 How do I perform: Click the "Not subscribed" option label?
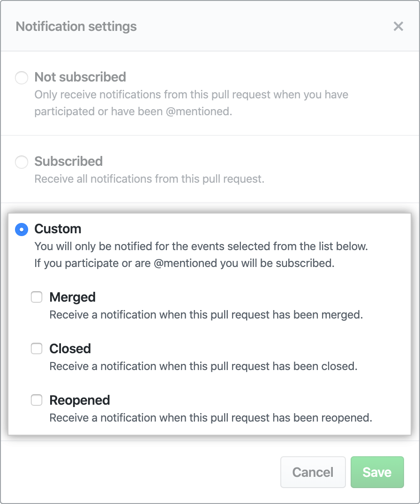point(80,77)
